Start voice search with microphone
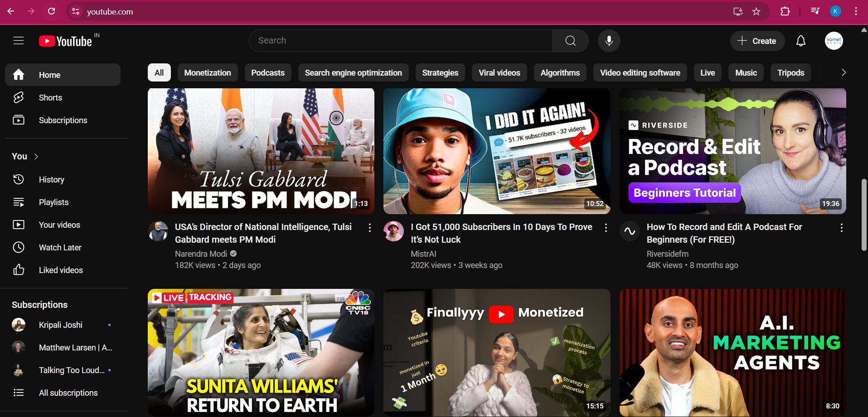Image resolution: width=868 pixels, height=417 pixels. pos(609,41)
